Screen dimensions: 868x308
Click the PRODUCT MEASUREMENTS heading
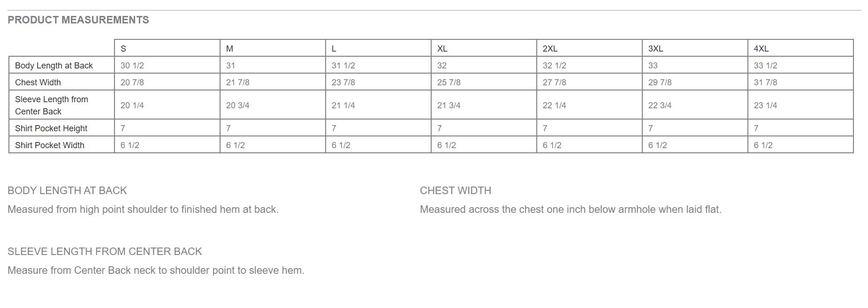click(78, 20)
